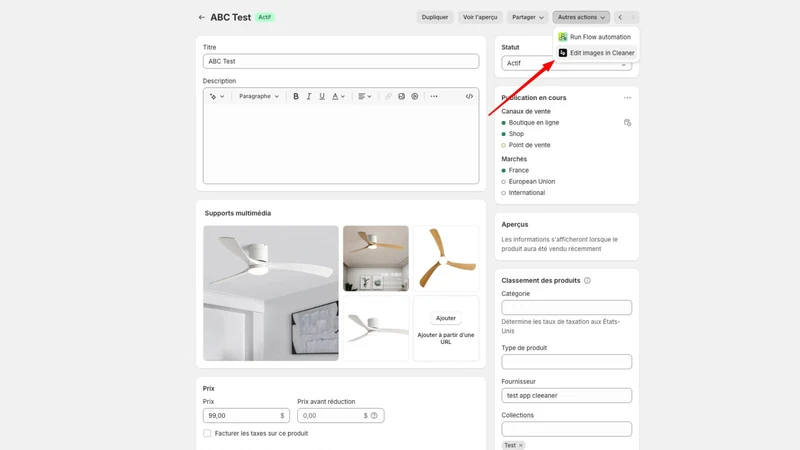Open the AI text generation magic menu

point(217,96)
